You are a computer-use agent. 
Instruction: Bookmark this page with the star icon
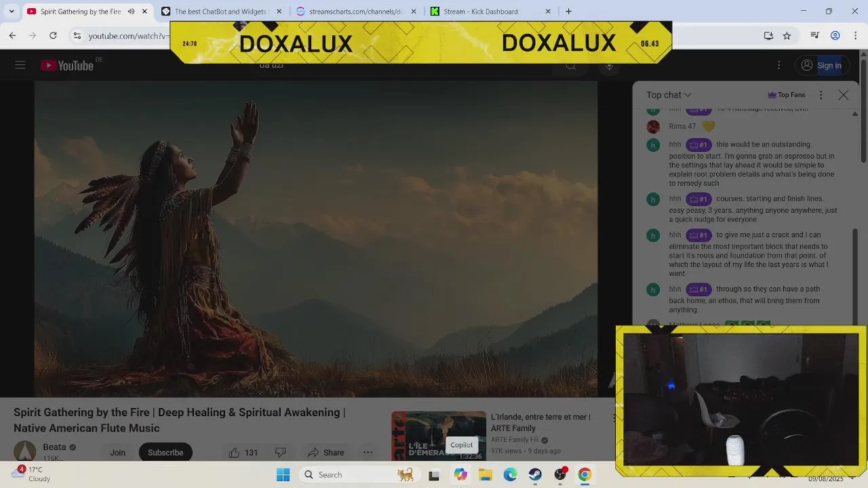pyautogui.click(x=787, y=35)
